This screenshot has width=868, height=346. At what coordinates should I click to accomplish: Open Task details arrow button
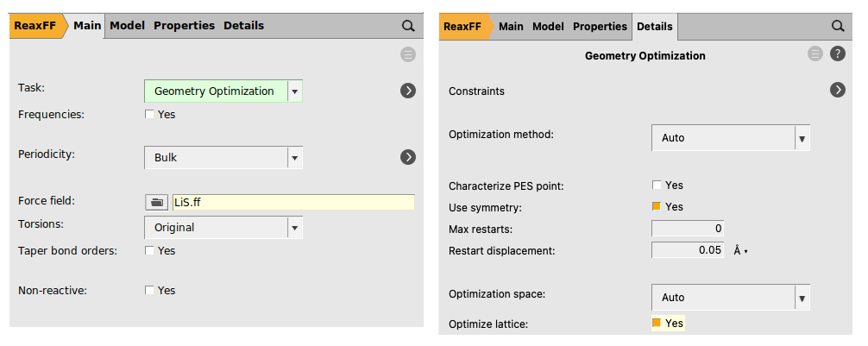click(408, 91)
